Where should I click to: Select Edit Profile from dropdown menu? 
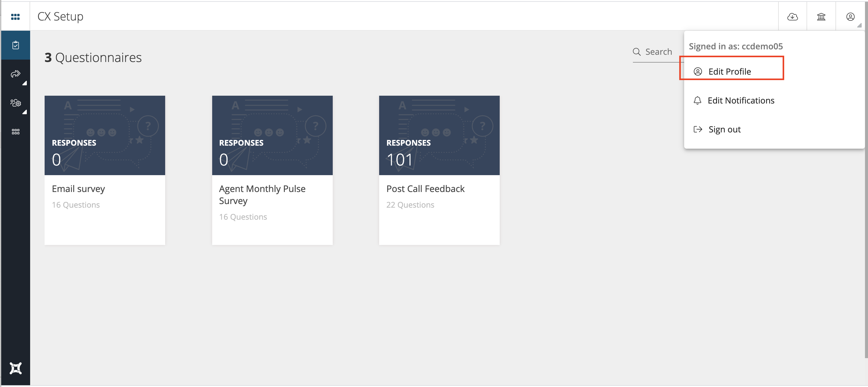click(x=729, y=71)
